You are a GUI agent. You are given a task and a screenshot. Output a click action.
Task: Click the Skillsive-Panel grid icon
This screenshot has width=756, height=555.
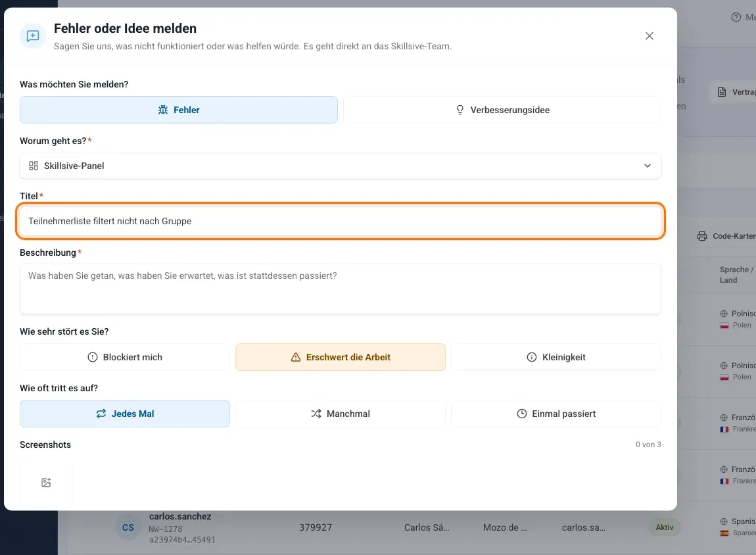click(34, 166)
